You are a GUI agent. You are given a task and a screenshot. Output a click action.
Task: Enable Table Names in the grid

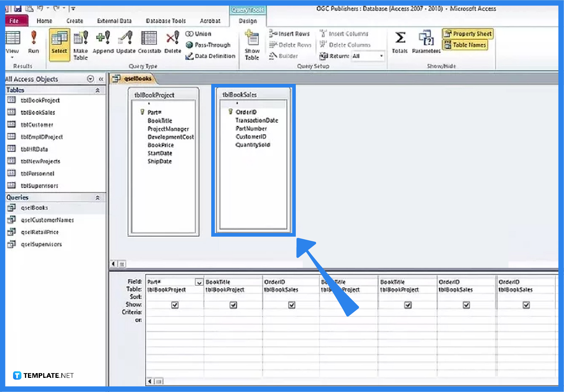pyautogui.click(x=466, y=45)
